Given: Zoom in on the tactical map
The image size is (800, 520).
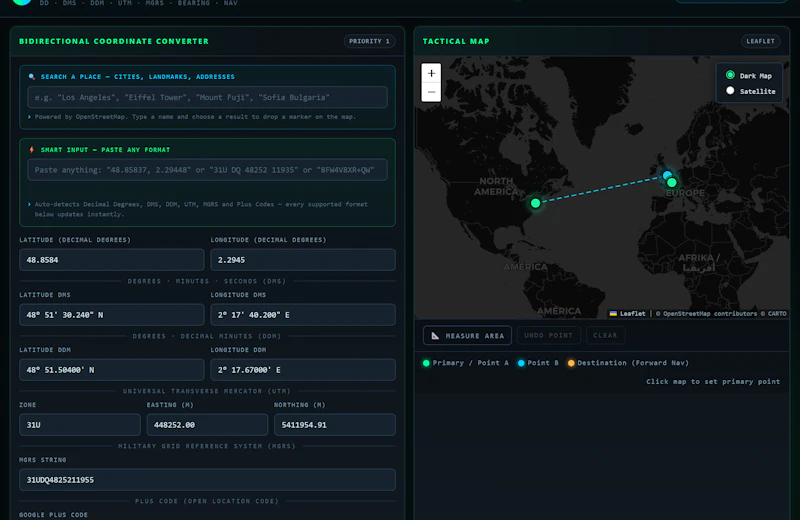Looking at the screenshot, I should pos(431,73).
